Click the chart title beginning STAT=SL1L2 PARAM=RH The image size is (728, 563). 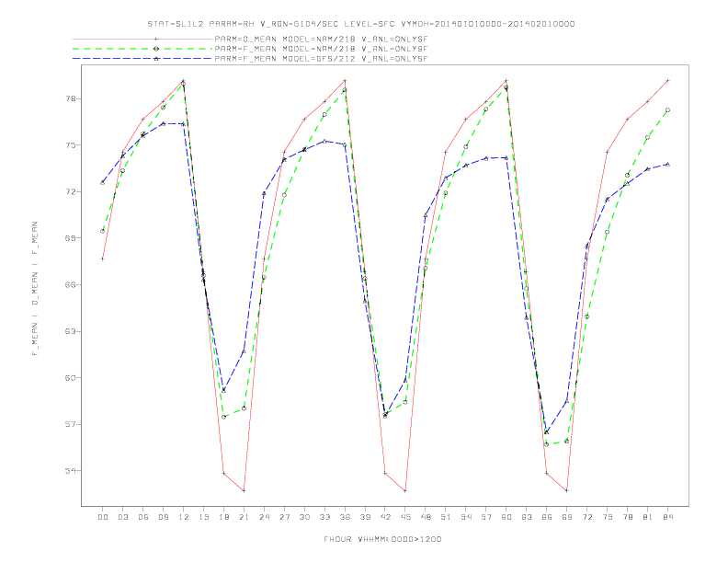[x=360, y=24]
